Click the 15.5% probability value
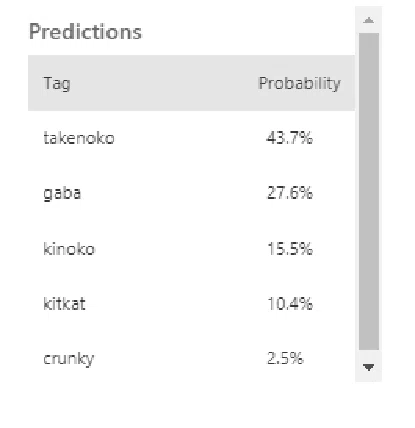The image size is (415, 428). (x=290, y=248)
